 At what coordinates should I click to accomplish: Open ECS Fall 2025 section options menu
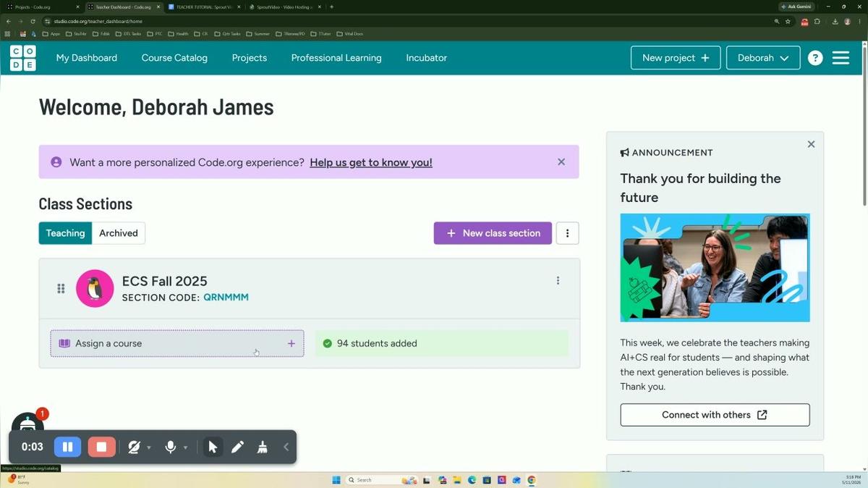coord(558,281)
